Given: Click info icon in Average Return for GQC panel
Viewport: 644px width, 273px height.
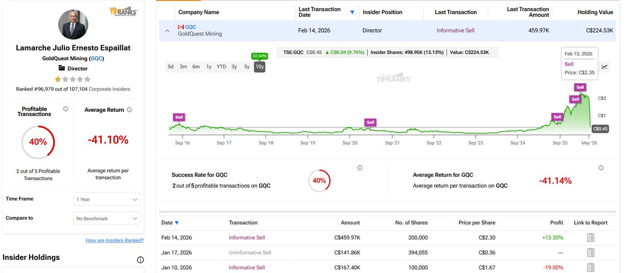Looking at the screenshot, I should tap(601, 168).
